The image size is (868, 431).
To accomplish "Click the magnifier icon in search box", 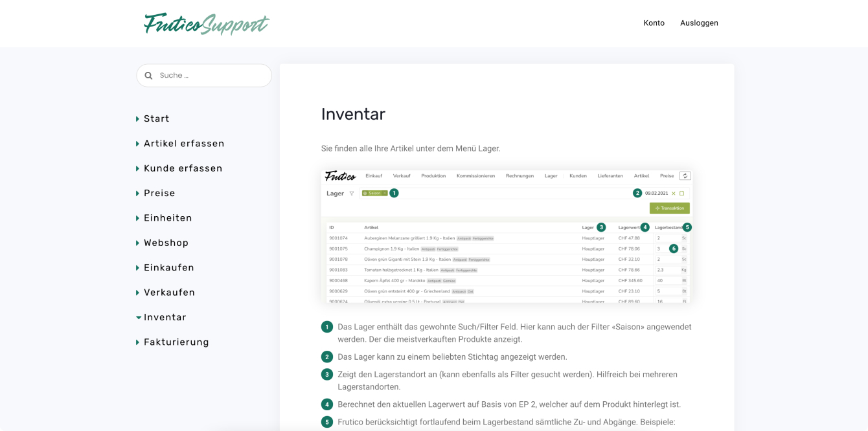I will pyautogui.click(x=148, y=76).
